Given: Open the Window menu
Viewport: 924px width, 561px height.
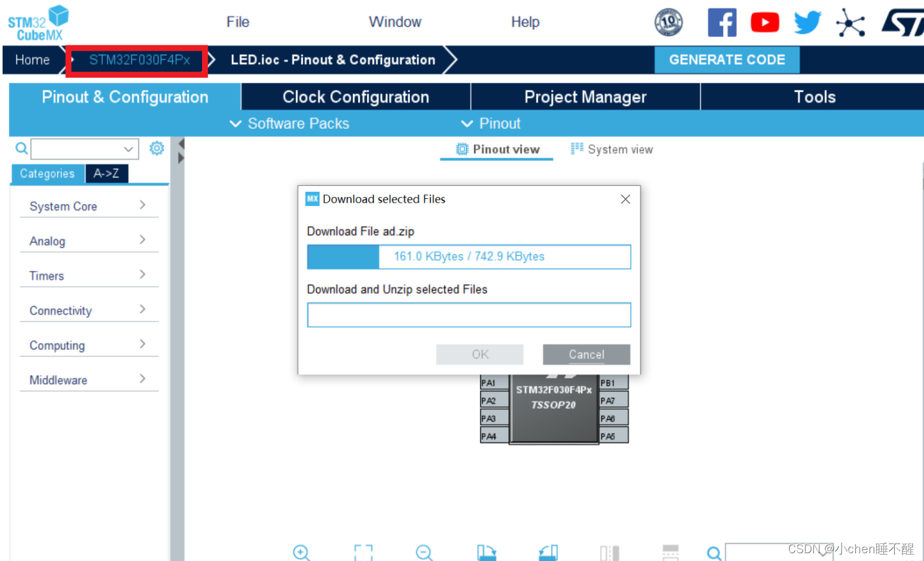Looking at the screenshot, I should (x=395, y=22).
